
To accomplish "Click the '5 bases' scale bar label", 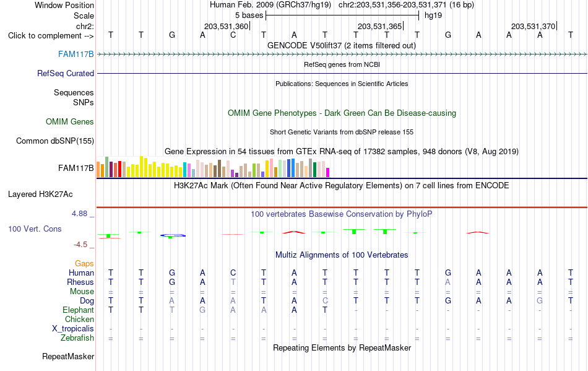I will tap(249, 15).
